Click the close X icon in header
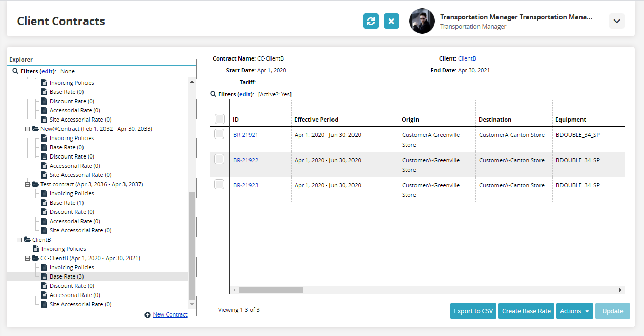The image size is (644, 336). tap(391, 21)
